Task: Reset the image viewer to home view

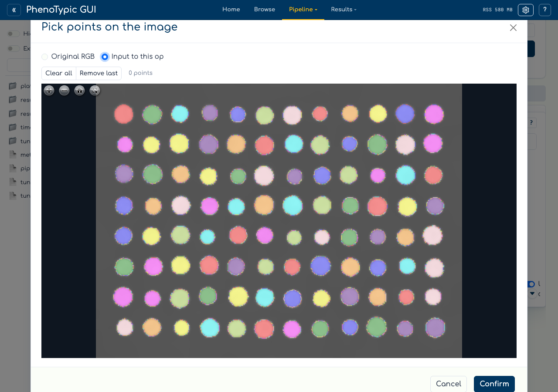Action: (79, 91)
